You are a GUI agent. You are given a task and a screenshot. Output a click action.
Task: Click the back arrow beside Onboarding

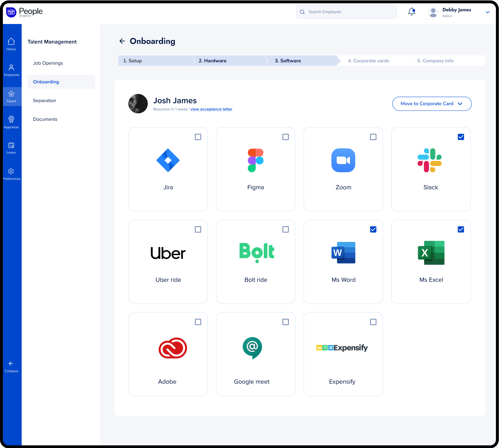click(122, 41)
